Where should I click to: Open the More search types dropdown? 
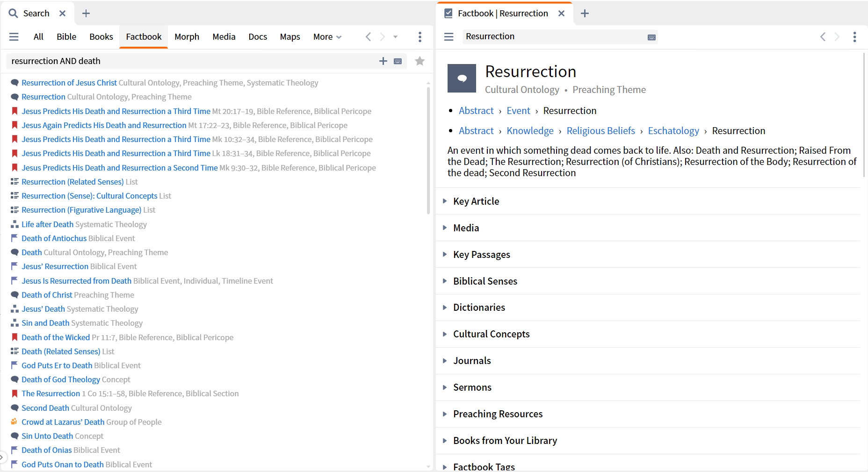[x=327, y=37]
